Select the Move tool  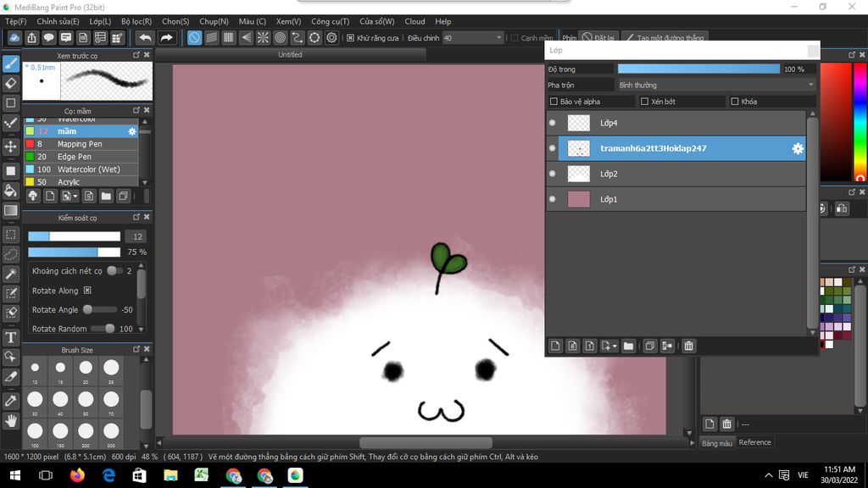pyautogui.click(x=10, y=147)
